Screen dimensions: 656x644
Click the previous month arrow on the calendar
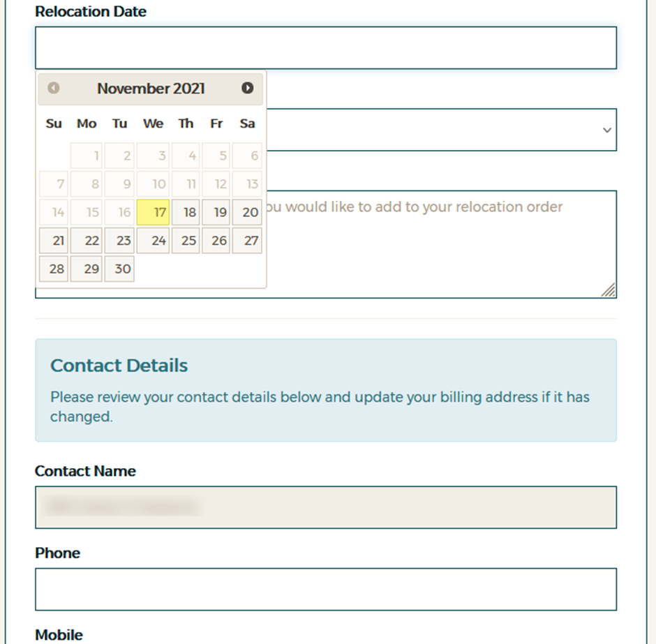[53, 88]
